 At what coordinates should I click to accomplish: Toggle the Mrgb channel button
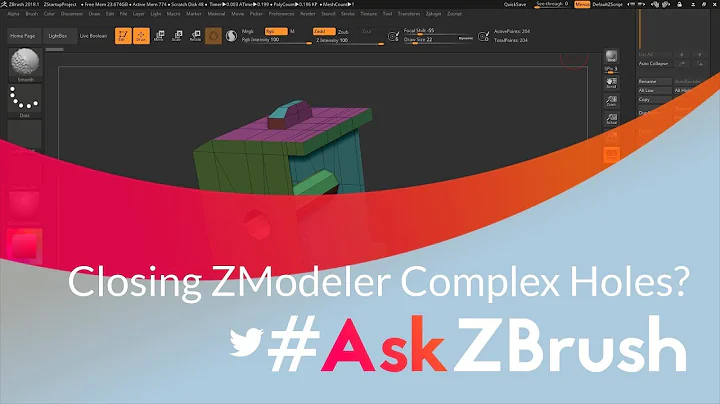[248, 31]
